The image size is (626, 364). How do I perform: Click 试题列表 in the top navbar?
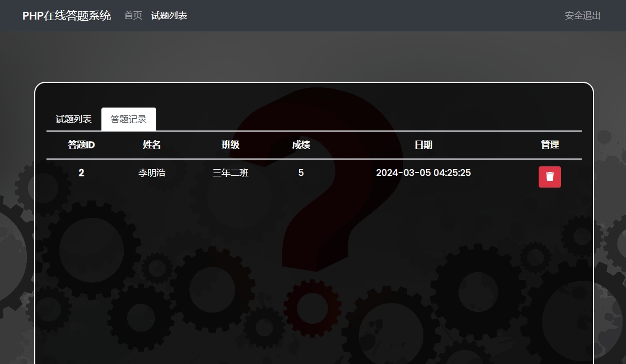[x=169, y=16]
